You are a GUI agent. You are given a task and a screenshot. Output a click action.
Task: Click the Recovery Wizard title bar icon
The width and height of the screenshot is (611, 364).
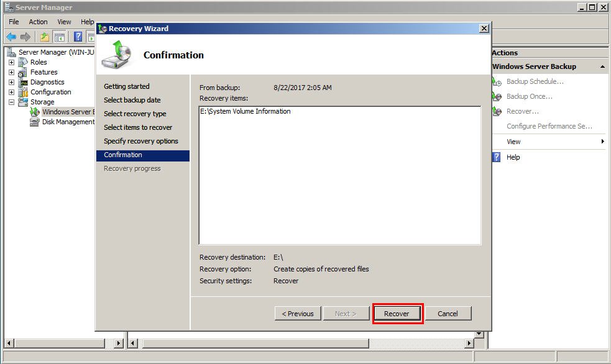(x=103, y=29)
